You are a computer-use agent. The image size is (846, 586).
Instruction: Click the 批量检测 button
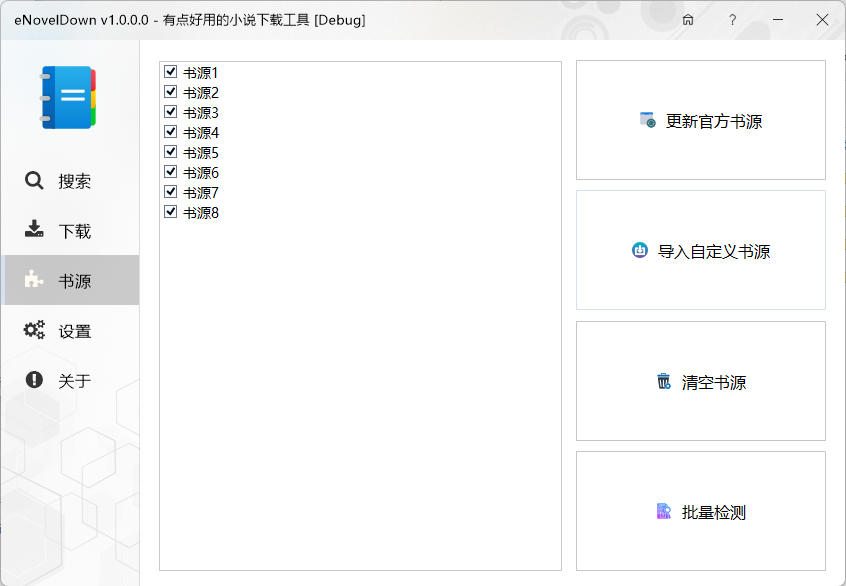click(x=700, y=510)
